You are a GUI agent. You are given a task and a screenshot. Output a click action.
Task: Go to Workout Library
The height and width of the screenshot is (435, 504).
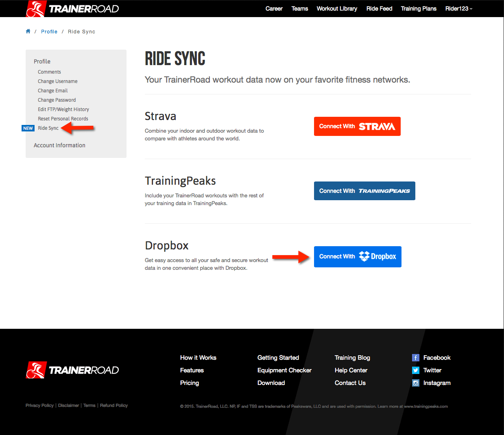tap(337, 9)
